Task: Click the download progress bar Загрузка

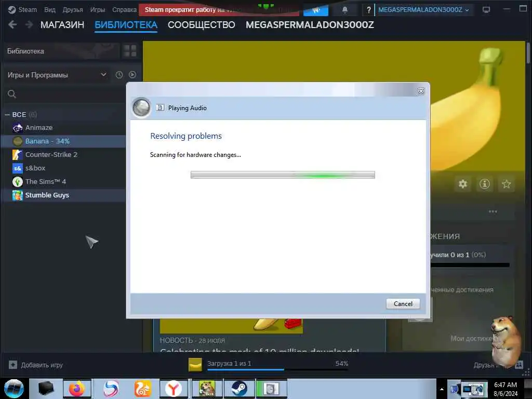Action: point(277,369)
